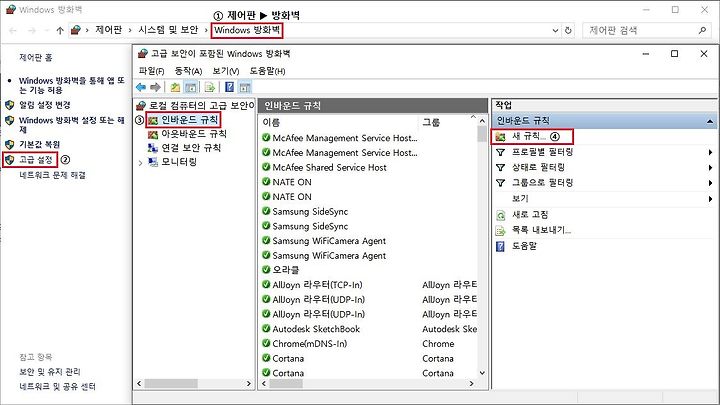Click the 목록 내보내기 export icon

pyautogui.click(x=501, y=231)
